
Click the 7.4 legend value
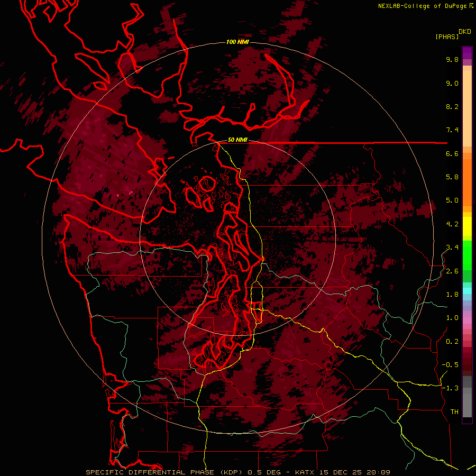tap(452, 130)
